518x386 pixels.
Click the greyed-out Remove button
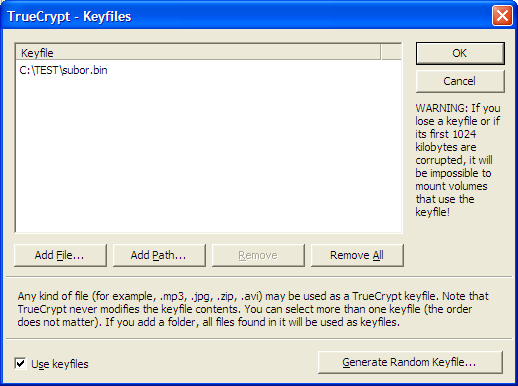(258, 255)
